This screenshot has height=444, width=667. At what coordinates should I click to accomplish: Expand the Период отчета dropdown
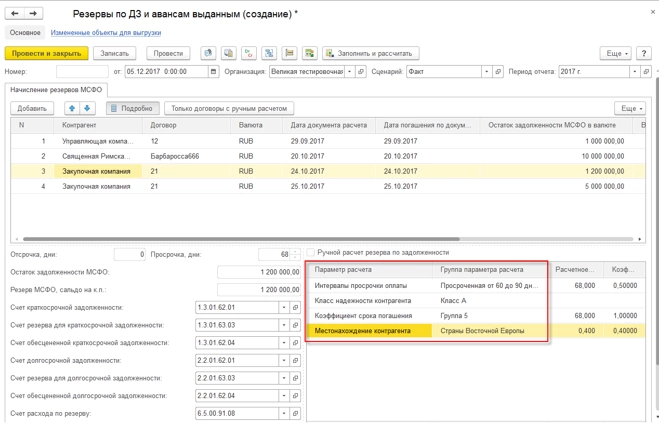click(634, 72)
